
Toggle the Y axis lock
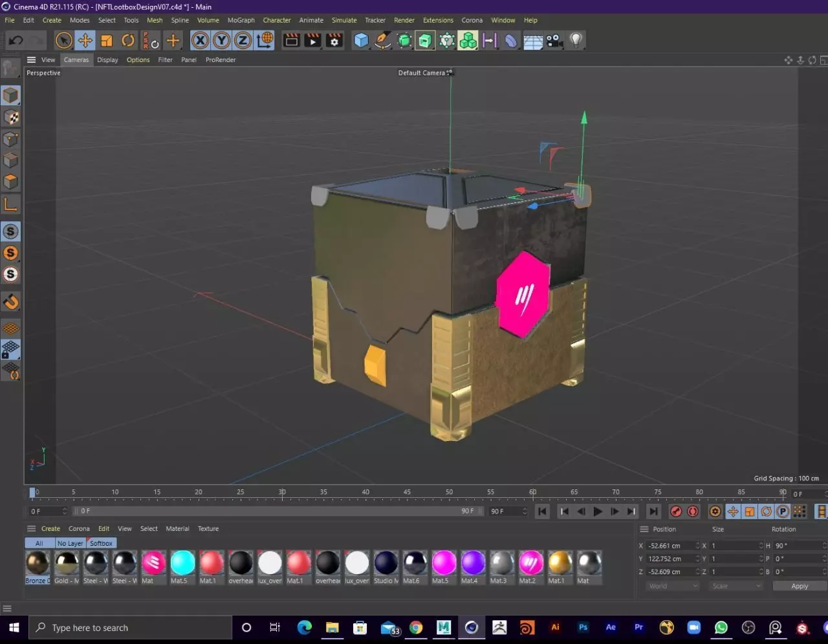tap(222, 41)
